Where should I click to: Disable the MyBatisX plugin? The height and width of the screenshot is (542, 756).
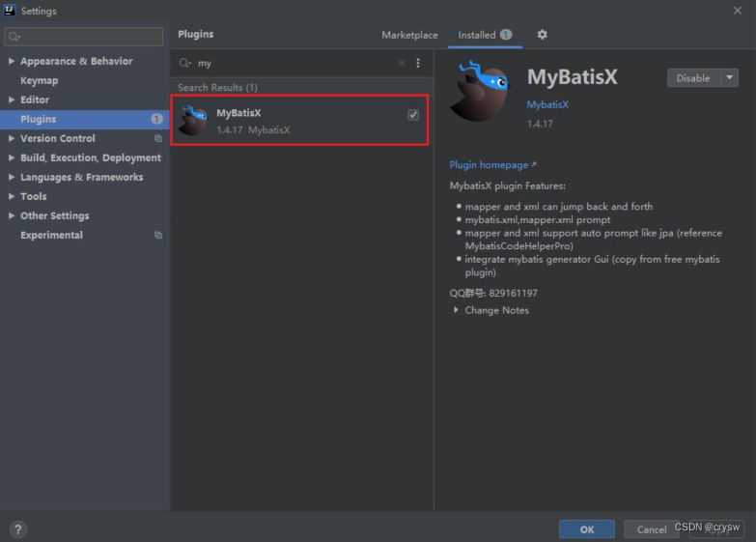692,78
